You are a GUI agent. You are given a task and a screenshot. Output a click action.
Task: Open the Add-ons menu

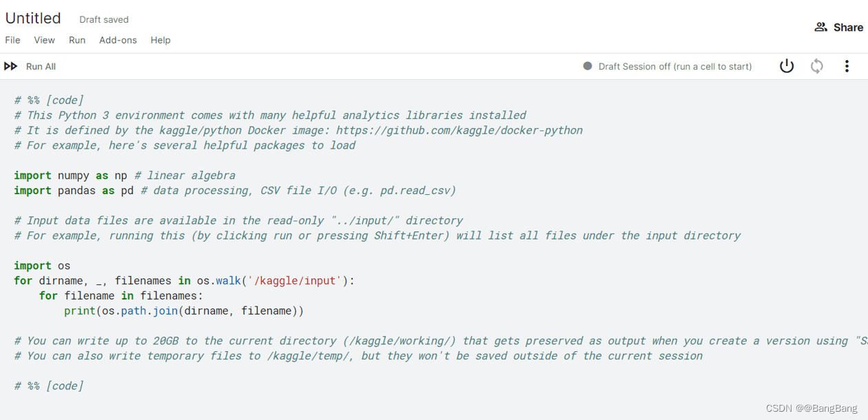pyautogui.click(x=118, y=40)
